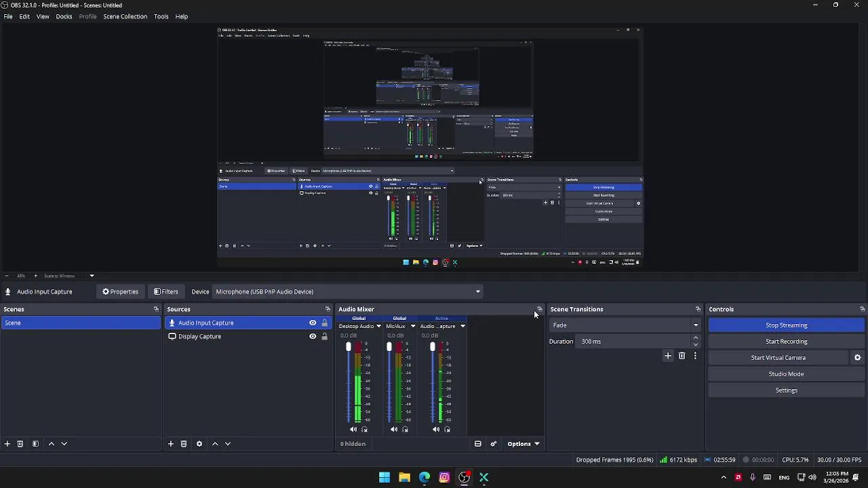Open the View menu

(x=43, y=16)
